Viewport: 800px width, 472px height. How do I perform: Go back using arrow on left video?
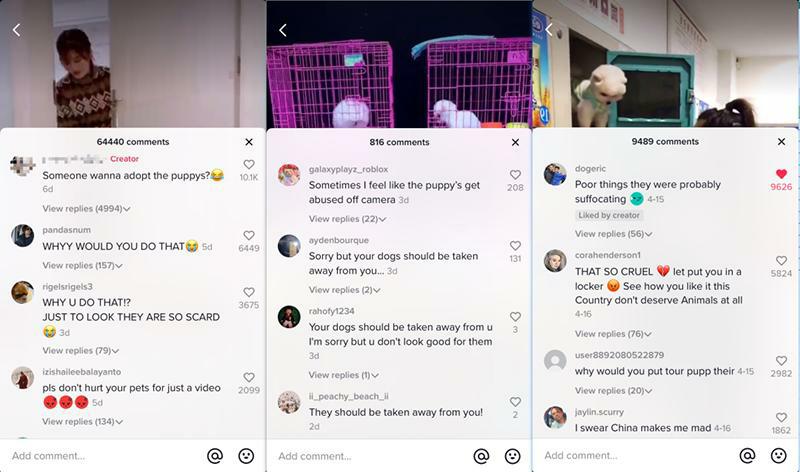[x=17, y=30]
